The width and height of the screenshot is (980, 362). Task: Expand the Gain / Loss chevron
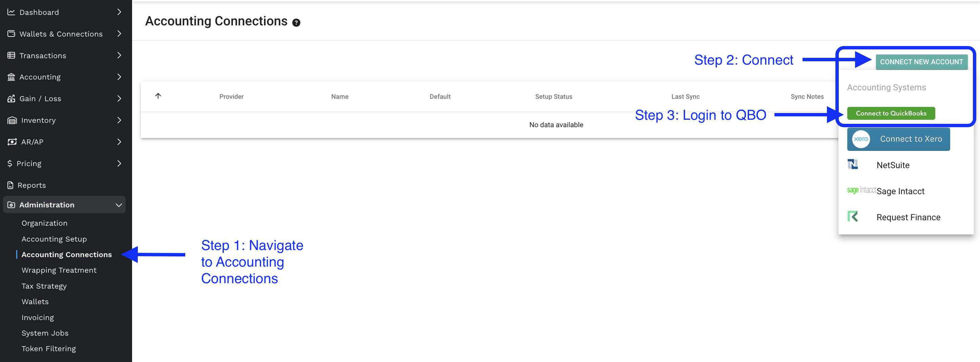coord(119,98)
